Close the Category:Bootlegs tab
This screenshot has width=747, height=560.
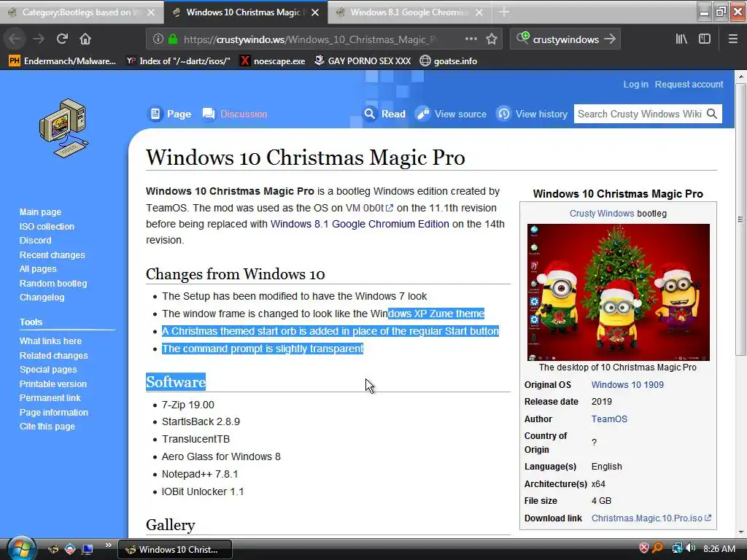click(150, 12)
